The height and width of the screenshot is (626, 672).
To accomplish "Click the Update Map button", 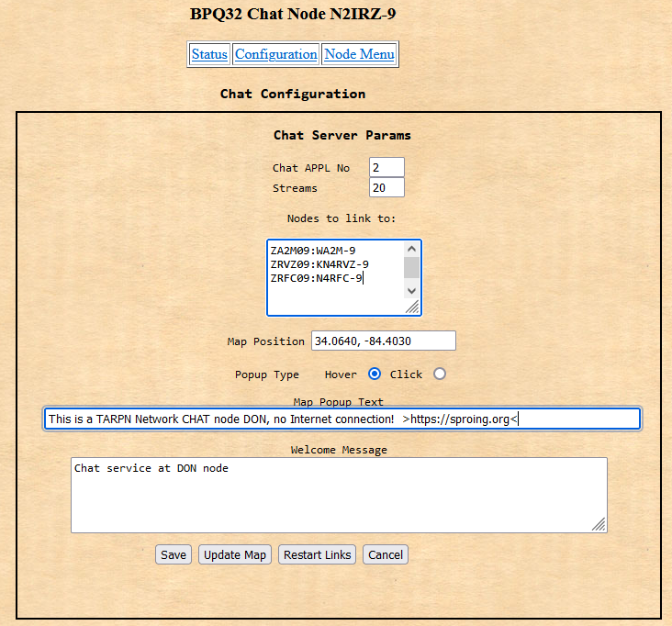I will (x=235, y=555).
